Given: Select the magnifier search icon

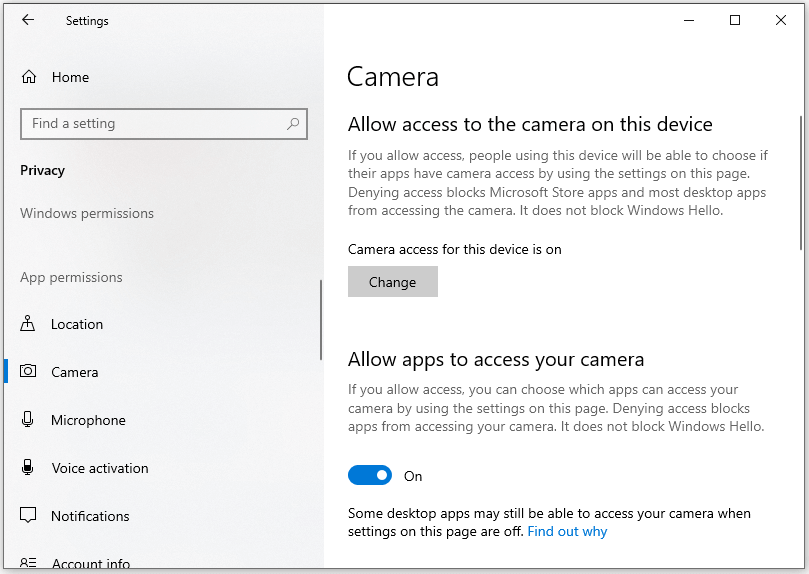Looking at the screenshot, I should click(293, 124).
